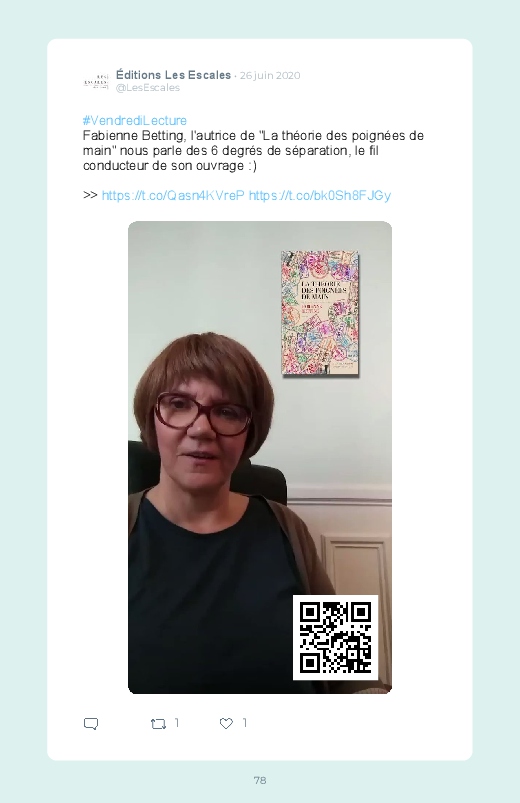Screen dimensions: 520x803
Task: Click the page number 78
Action: 260,780
